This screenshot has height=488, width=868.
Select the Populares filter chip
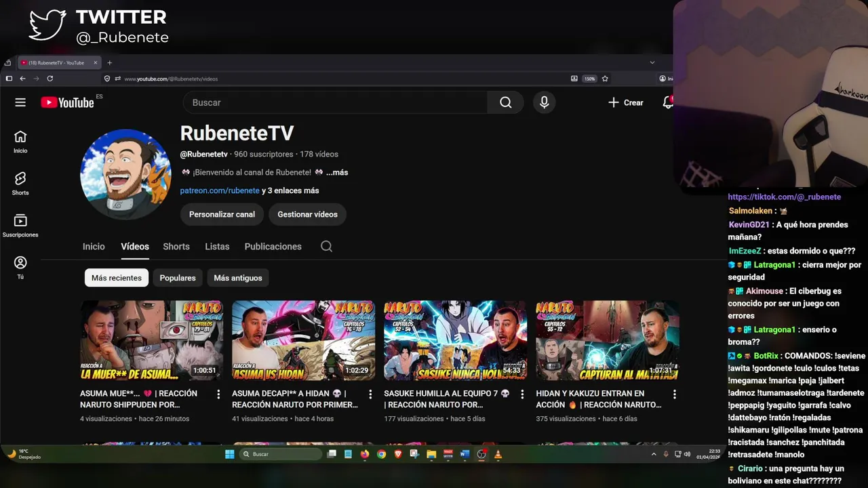[x=178, y=278]
